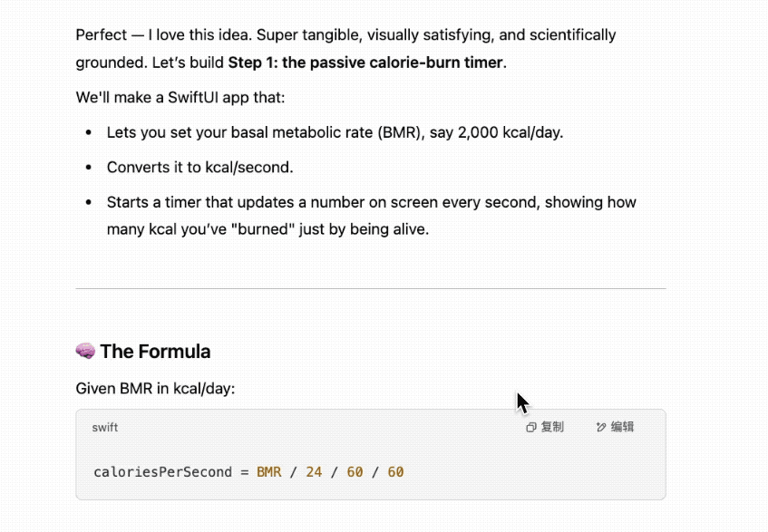Click the last 60 in the formula
The image size is (768, 532).
point(395,472)
